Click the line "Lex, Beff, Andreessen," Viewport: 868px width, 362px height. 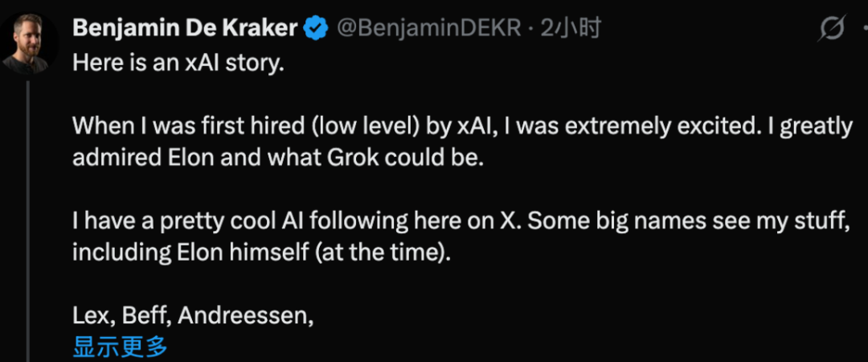coord(193,315)
